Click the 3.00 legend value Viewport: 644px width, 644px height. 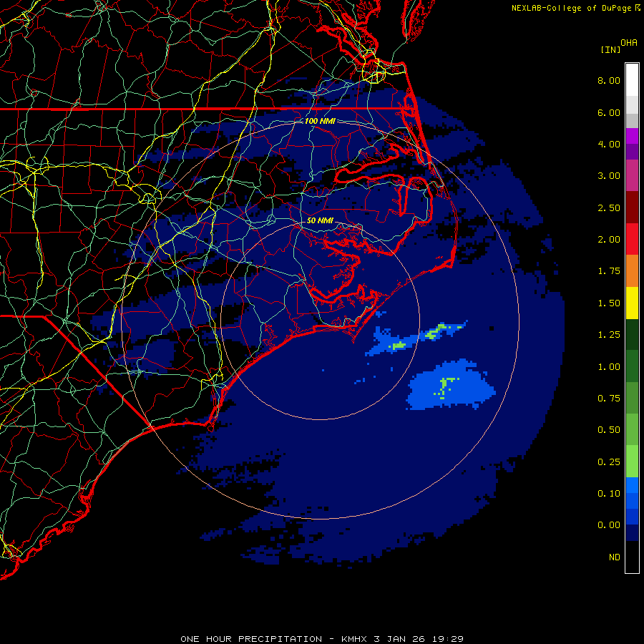(609, 176)
